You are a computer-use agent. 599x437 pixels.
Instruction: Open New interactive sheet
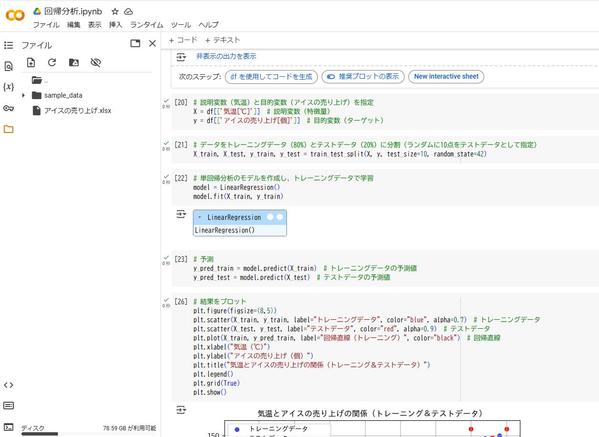coord(446,76)
